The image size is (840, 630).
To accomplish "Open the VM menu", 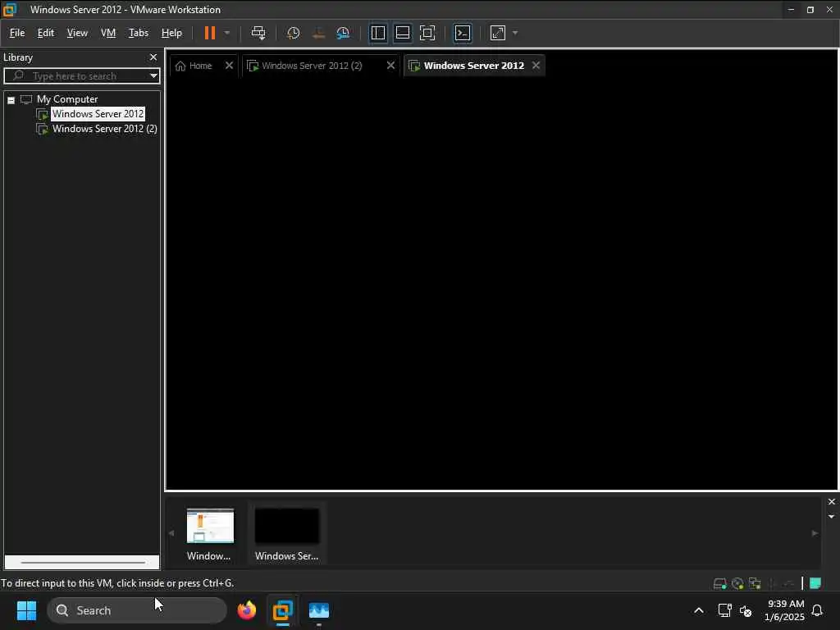I will [x=108, y=33].
